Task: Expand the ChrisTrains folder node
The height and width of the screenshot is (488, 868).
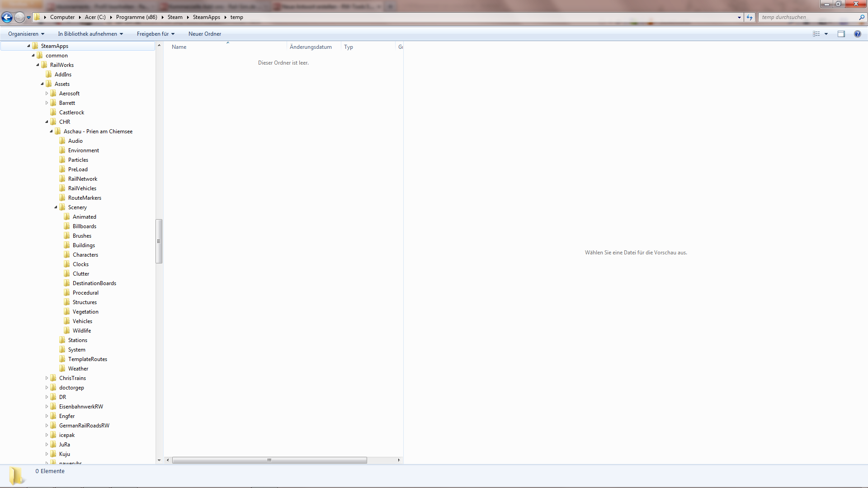Action: click(x=47, y=378)
